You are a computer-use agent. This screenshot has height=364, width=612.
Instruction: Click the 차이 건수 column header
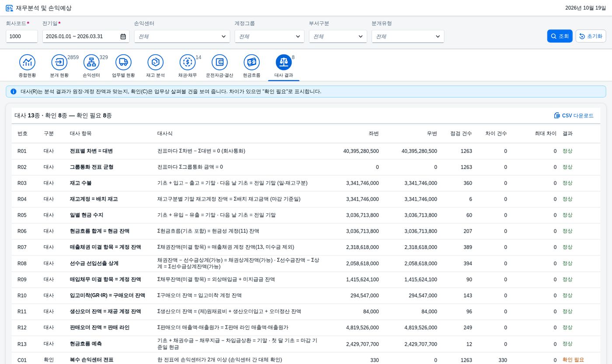click(496, 133)
